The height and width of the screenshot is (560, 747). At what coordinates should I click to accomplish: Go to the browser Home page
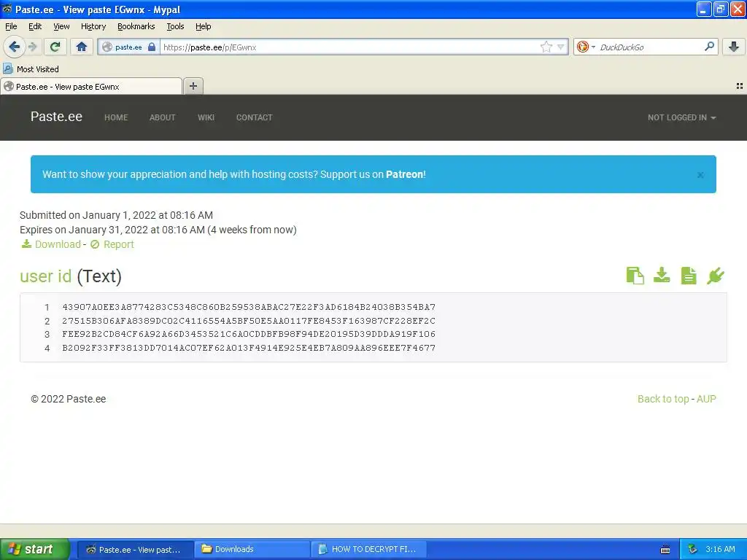[x=82, y=47]
